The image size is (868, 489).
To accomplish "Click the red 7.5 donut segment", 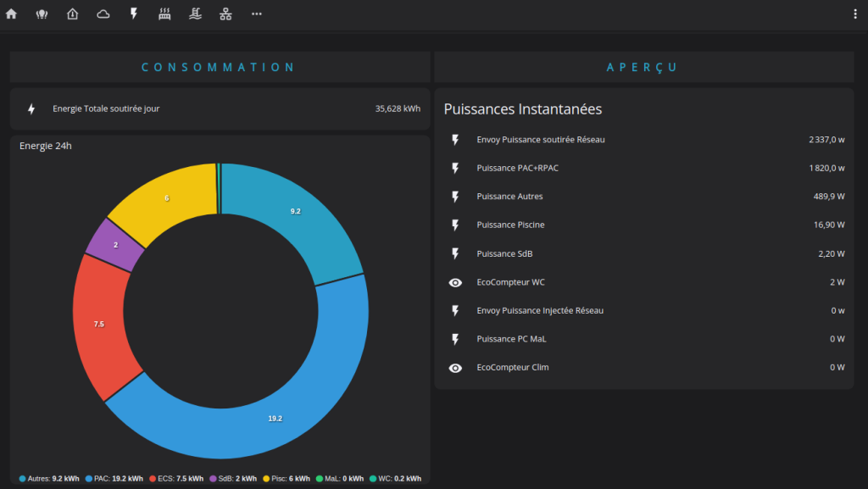I will tap(99, 324).
